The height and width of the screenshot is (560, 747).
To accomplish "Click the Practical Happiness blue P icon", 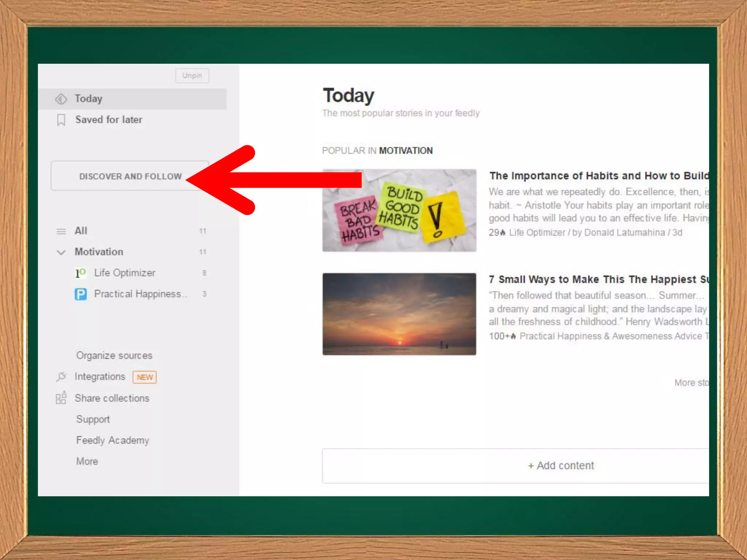I will pos(81,294).
